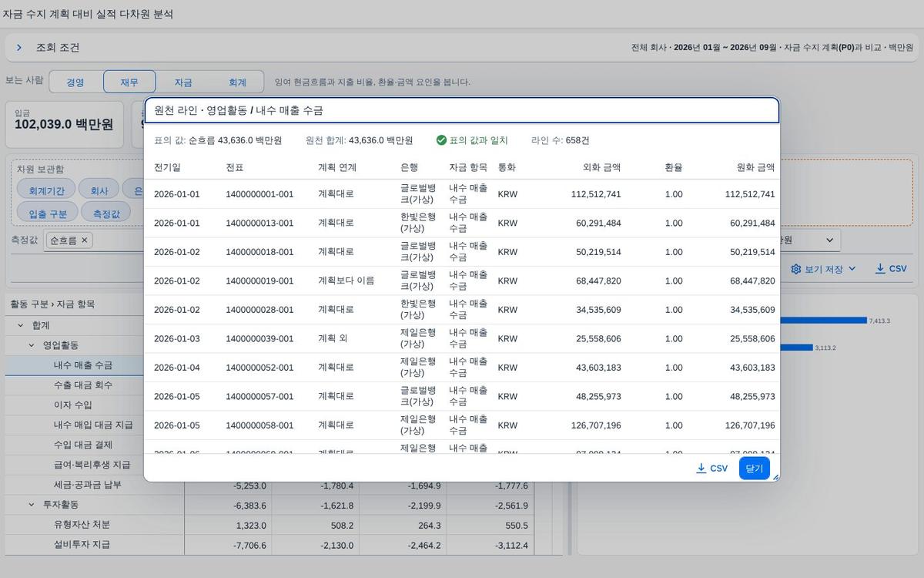The width and height of the screenshot is (924, 578).
Task: Click the 원천 합계: 43,636.0 백만원 text
Action: point(359,140)
